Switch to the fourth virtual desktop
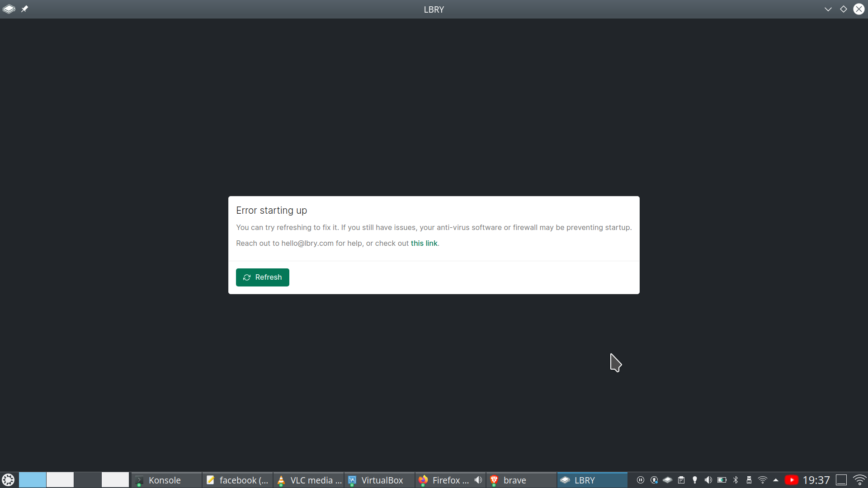The height and width of the screenshot is (488, 868). coord(115,480)
